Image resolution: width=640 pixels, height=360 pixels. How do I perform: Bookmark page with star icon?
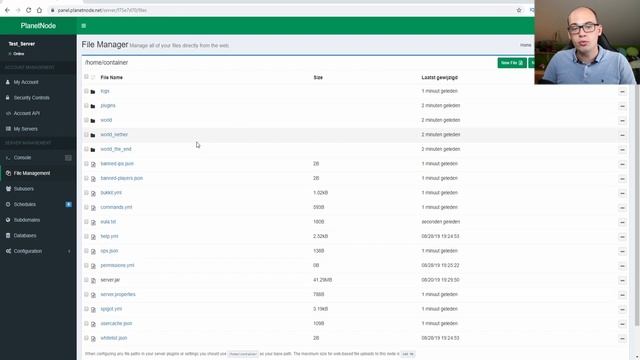click(519, 10)
